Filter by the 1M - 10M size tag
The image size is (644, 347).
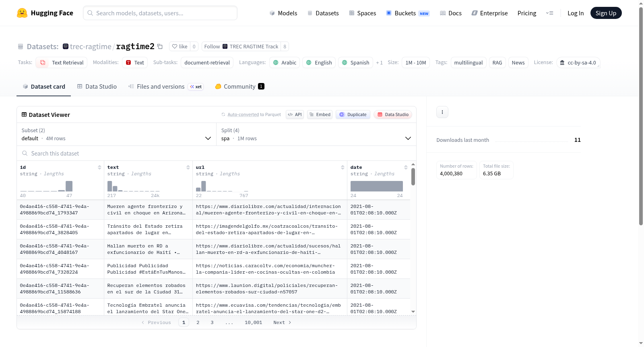click(416, 62)
